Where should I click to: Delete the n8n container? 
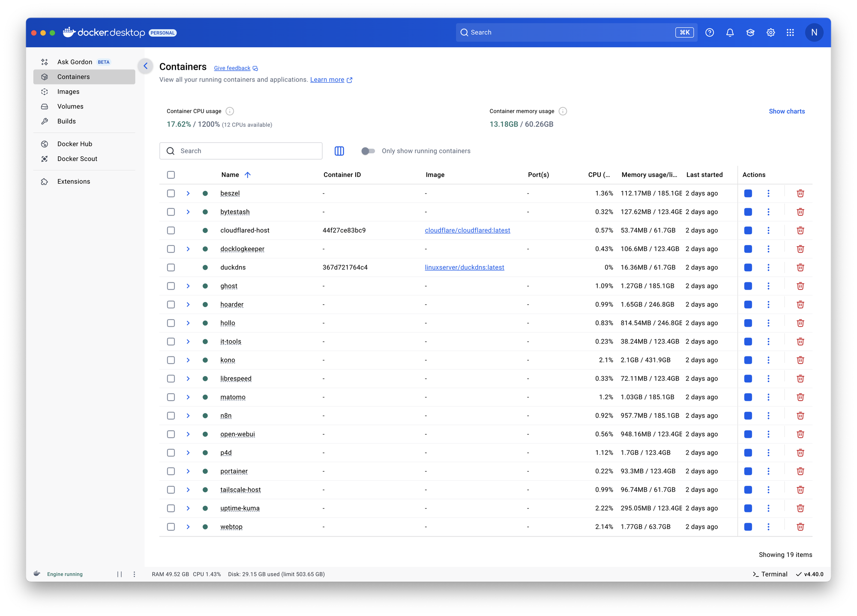800,416
